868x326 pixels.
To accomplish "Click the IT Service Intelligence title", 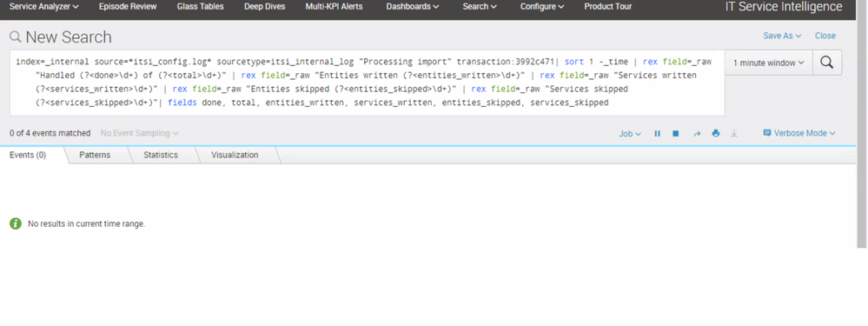I will tap(784, 7).
